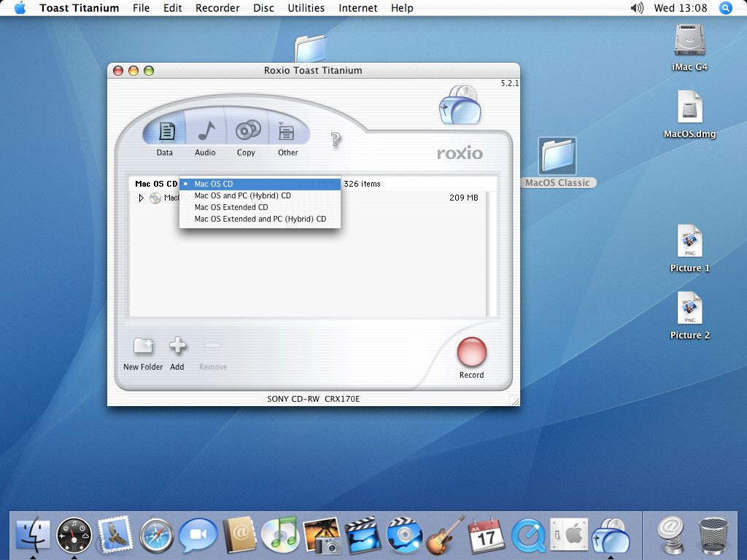
Task: Click the Toast toaster logo icon
Action: (460, 105)
